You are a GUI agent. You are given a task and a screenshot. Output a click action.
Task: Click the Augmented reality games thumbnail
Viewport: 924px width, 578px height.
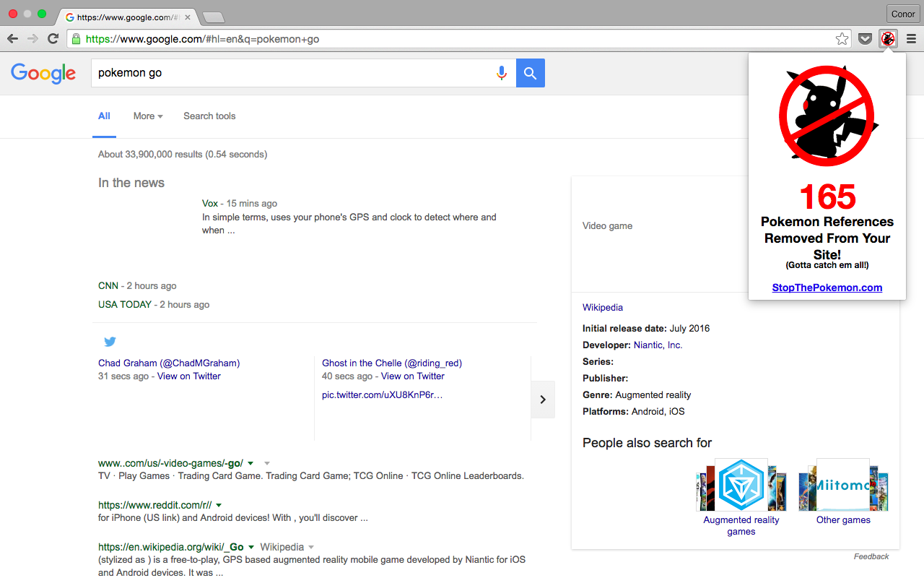(x=741, y=485)
